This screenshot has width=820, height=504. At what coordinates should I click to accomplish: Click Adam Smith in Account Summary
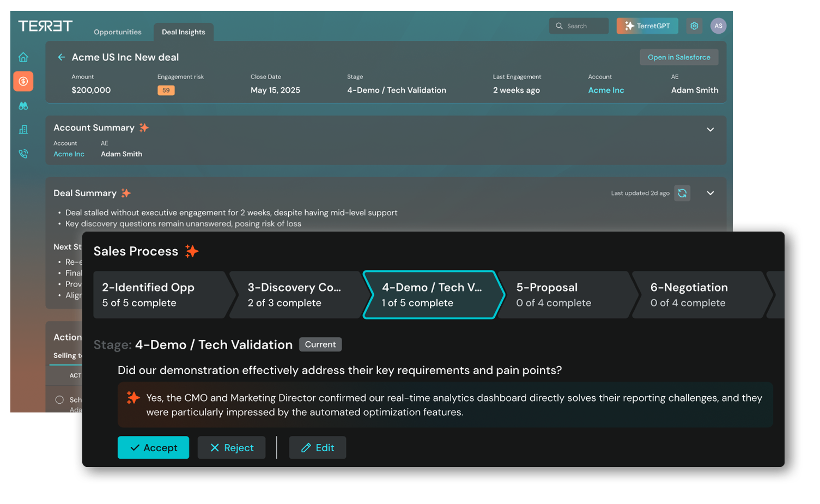(122, 154)
